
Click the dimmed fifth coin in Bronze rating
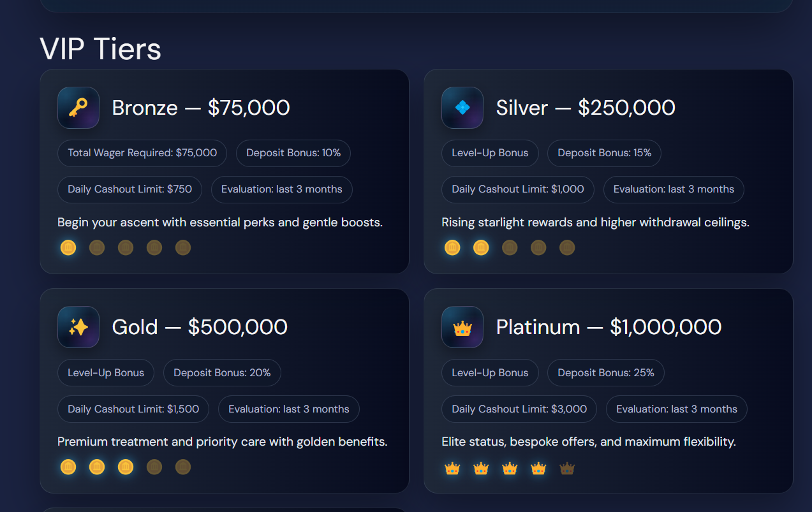point(183,247)
